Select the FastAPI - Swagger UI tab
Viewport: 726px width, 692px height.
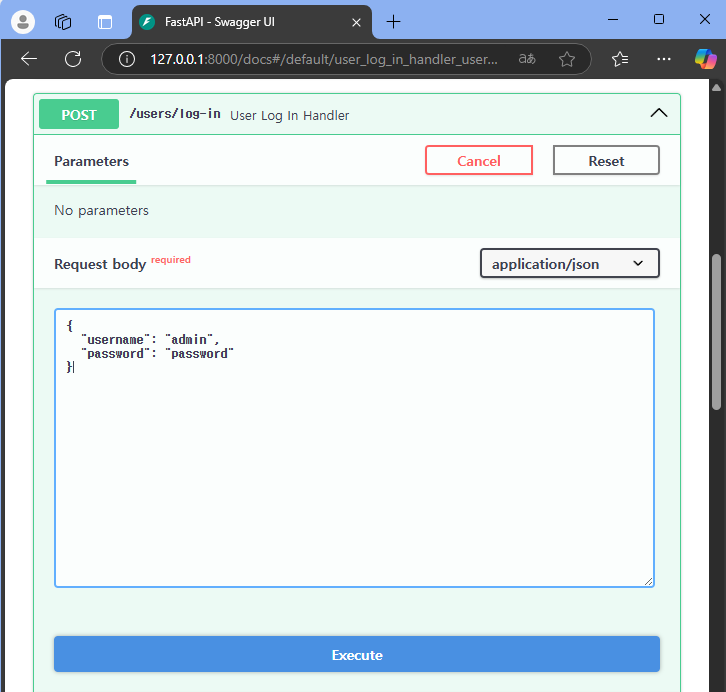[x=251, y=22]
